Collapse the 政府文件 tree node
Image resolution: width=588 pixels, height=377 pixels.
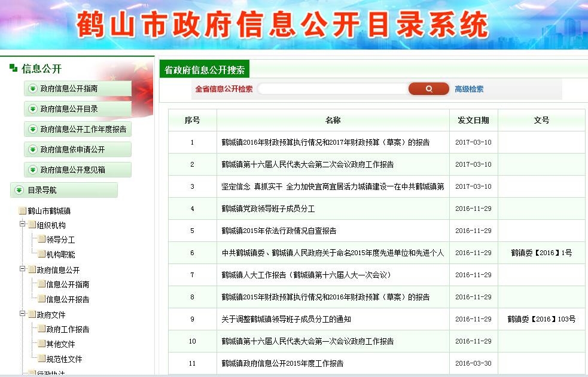coord(23,314)
